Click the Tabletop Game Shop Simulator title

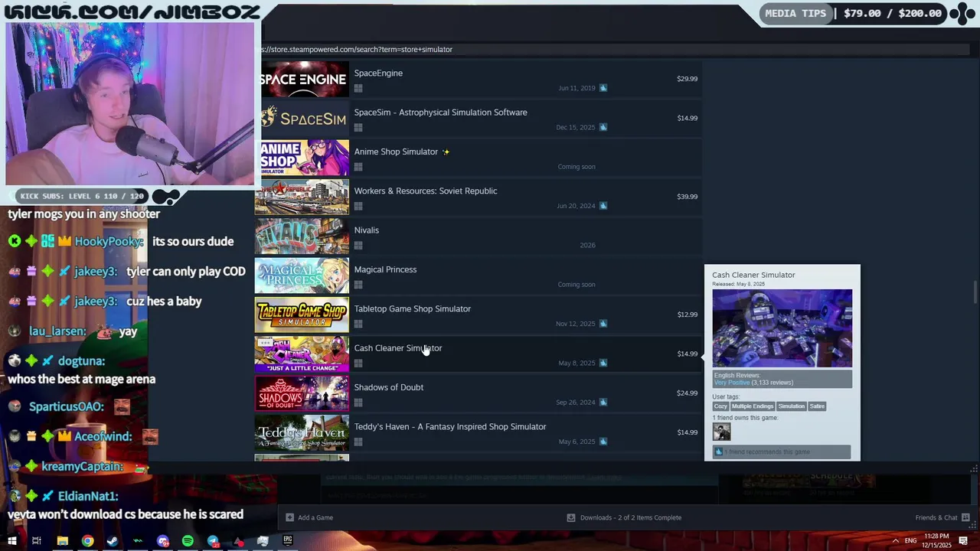coord(412,308)
